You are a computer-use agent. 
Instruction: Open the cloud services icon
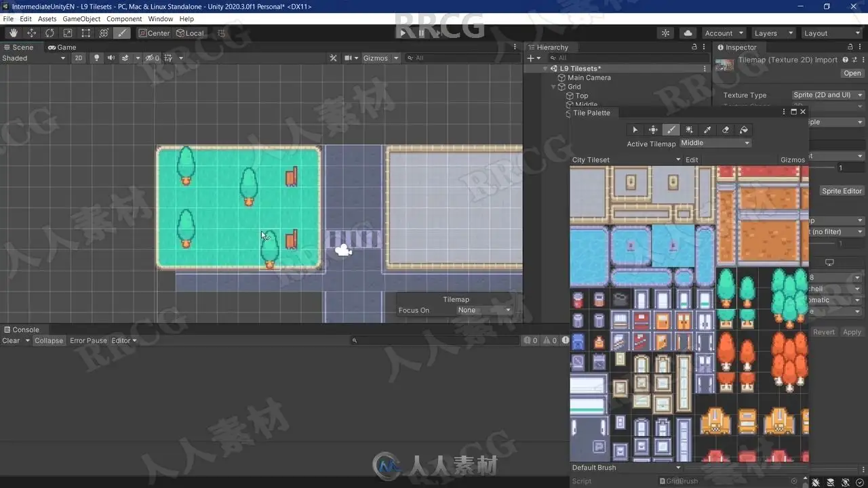[688, 33]
